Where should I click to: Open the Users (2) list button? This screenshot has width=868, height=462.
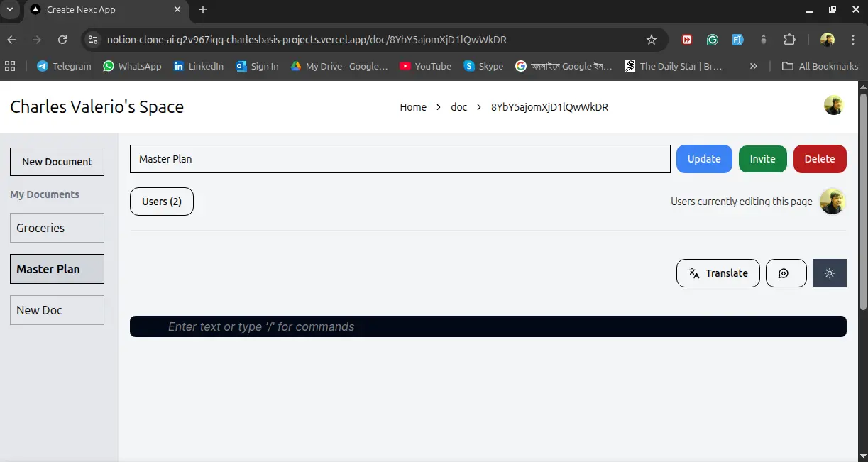(x=162, y=202)
